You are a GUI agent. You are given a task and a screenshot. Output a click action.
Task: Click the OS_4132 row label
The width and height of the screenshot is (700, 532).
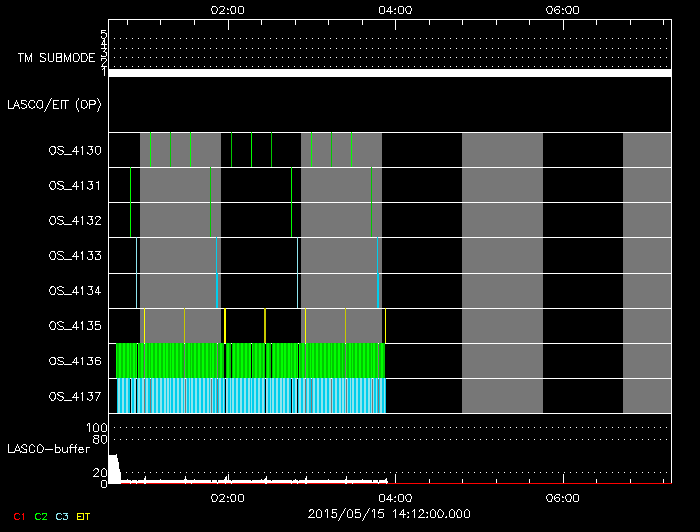[x=75, y=221]
